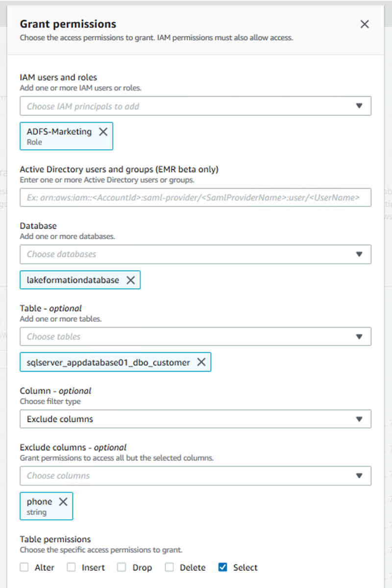392x588 pixels.
Task: Remove lakeformationdatabase from selected databases
Action: [130, 280]
